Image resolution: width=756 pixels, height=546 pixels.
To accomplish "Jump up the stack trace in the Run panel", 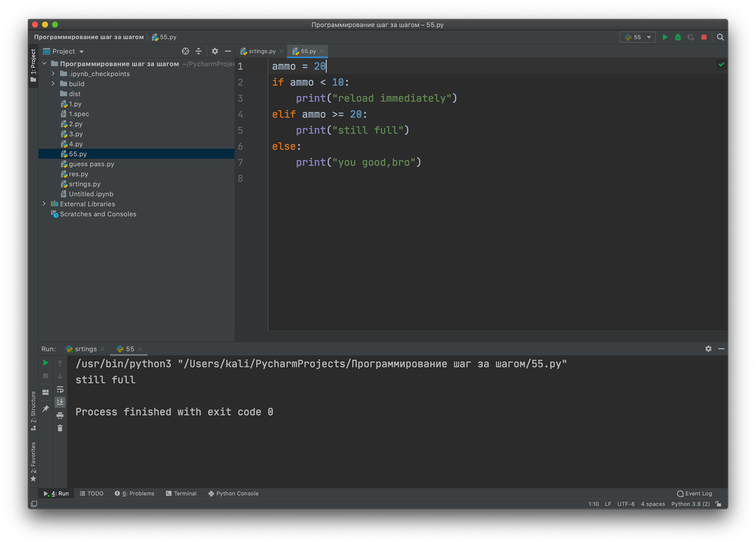I will [x=60, y=363].
